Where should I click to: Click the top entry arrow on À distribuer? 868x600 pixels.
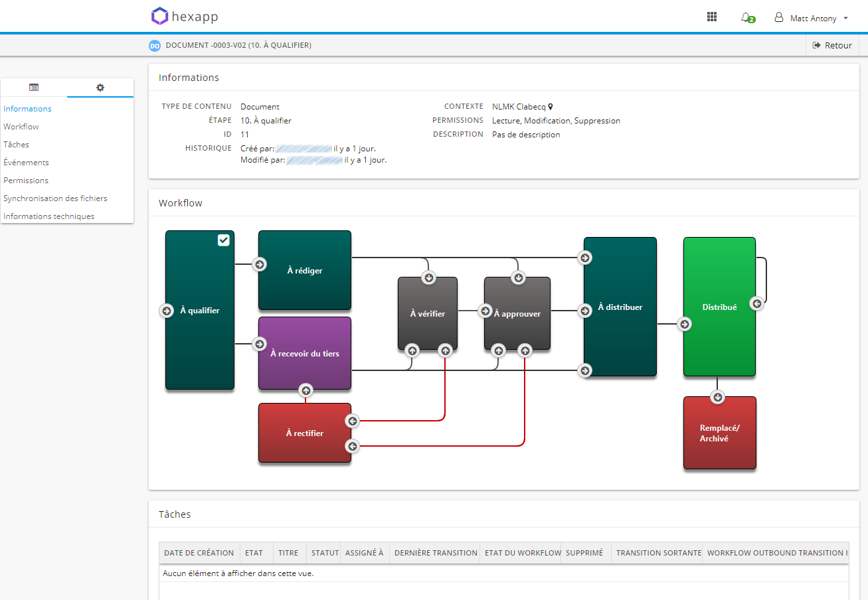(x=585, y=258)
